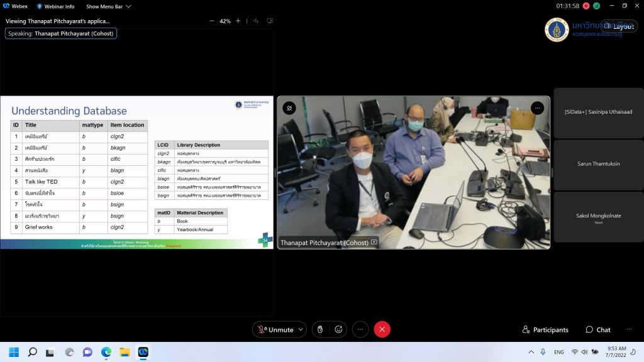The height and width of the screenshot is (362, 644).
Task: Unmute the microphone
Action: point(275,329)
